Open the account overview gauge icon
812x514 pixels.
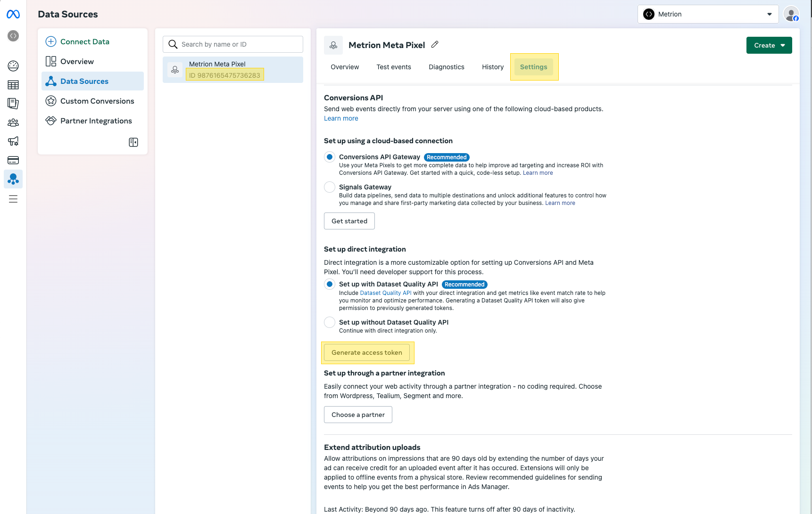tap(13, 66)
